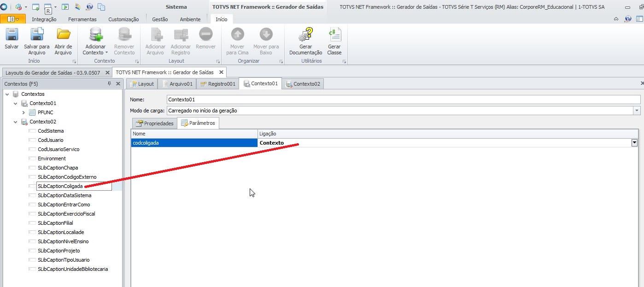Viewport: 644px width, 287px height.
Task: Click the colored cubes quick-access icon
Action: (18, 7)
